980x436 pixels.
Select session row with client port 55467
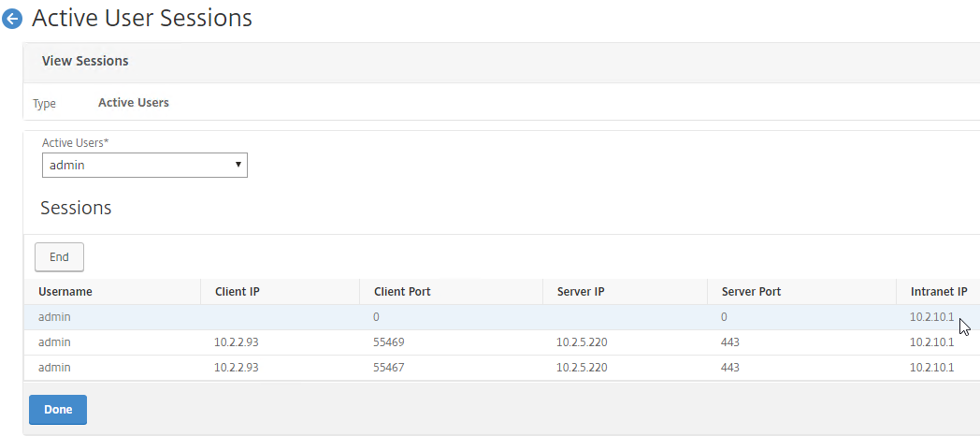click(502, 367)
